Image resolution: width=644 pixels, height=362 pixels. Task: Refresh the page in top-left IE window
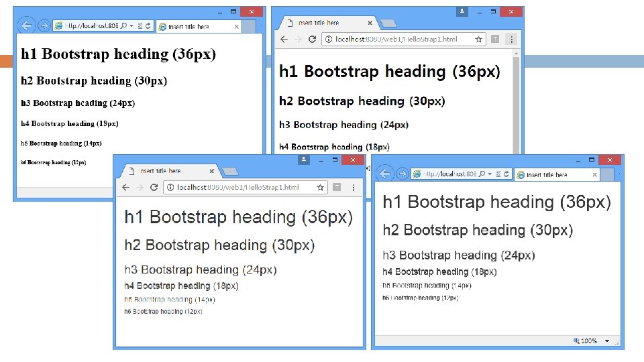click(x=148, y=25)
